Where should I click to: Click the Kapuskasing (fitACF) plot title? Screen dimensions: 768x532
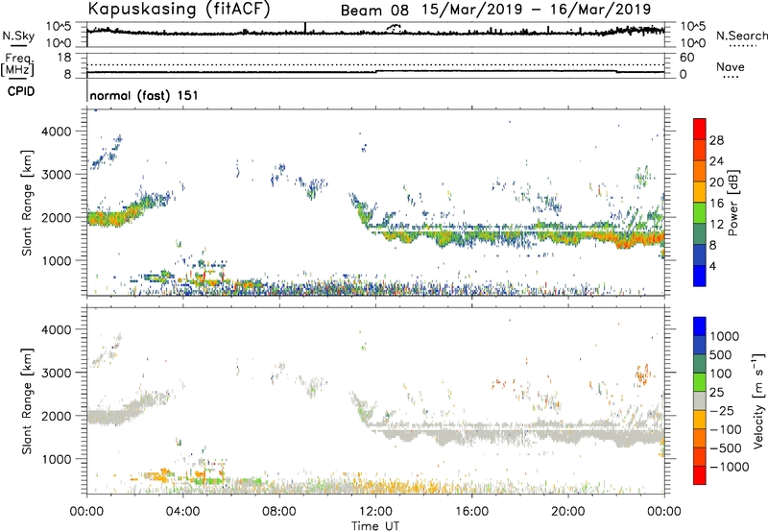179,9
